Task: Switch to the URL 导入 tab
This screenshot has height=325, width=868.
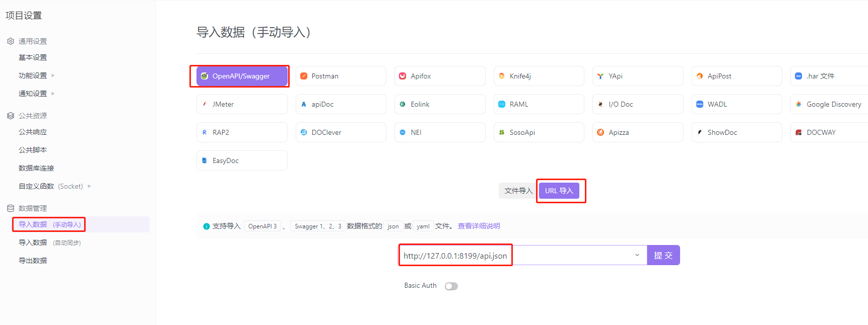Action: click(x=559, y=191)
